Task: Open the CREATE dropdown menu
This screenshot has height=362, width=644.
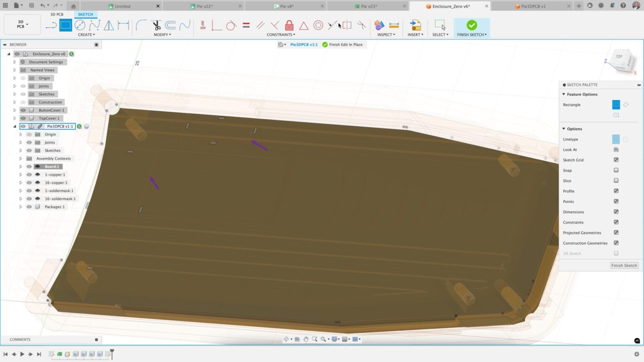Action: click(86, 35)
